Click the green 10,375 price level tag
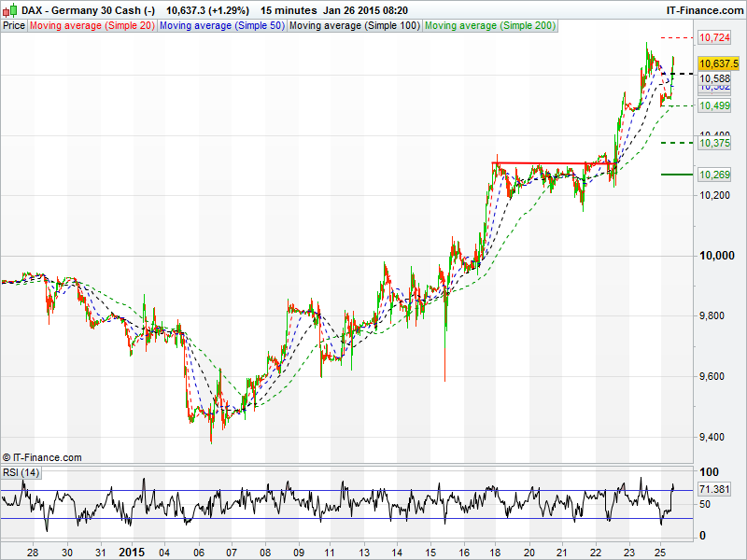 (714, 144)
